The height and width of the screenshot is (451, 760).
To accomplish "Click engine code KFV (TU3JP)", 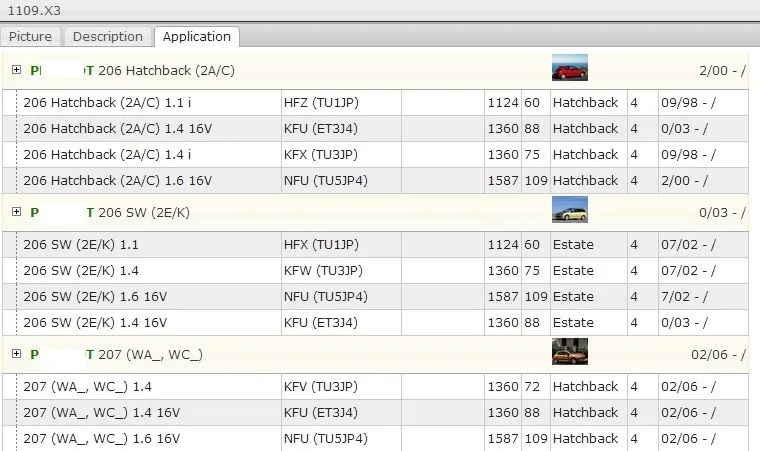I will (x=321, y=387).
